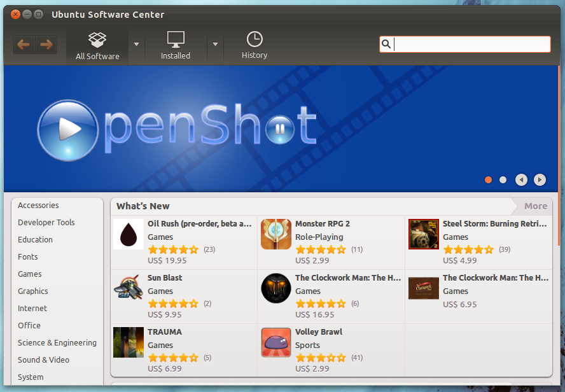Click the Monster RPG 2 icon
This screenshot has height=392, width=565.
(276, 234)
